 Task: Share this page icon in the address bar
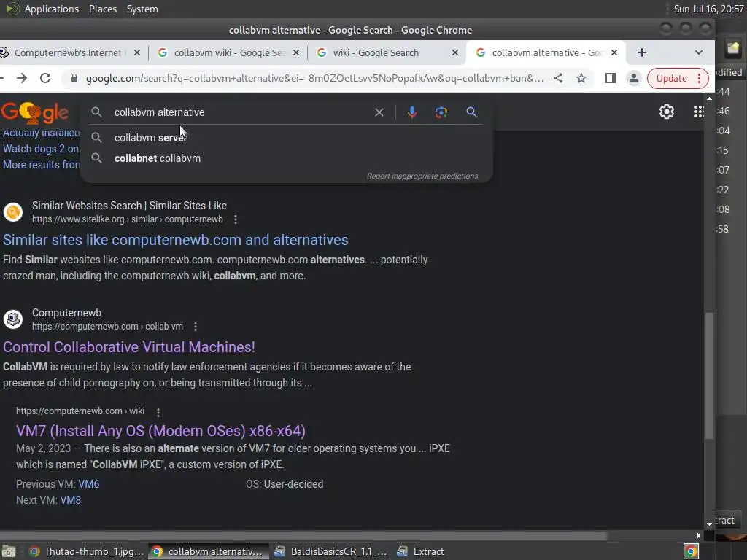click(x=558, y=78)
